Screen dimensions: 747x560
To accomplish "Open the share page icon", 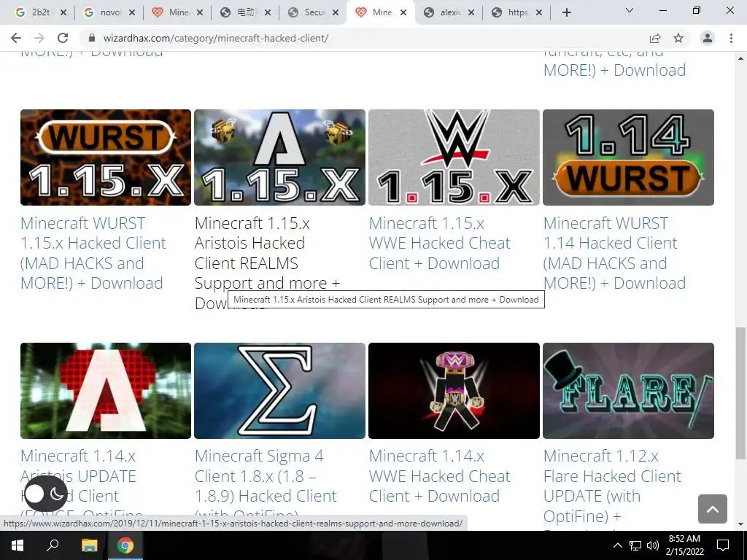I will 655,38.
